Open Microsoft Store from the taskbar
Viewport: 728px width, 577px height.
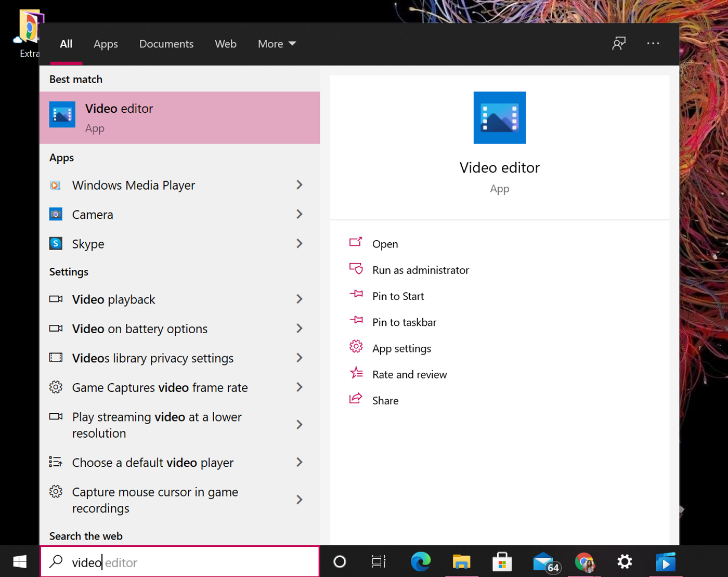(502, 562)
